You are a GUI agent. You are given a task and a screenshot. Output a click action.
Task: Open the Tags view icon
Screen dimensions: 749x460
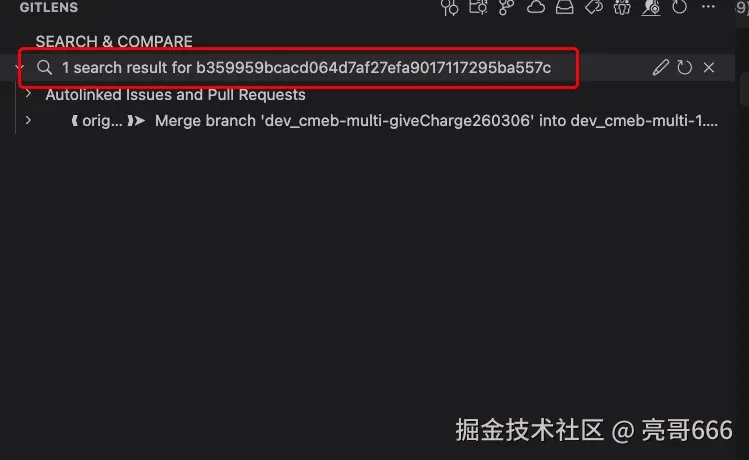pos(594,7)
